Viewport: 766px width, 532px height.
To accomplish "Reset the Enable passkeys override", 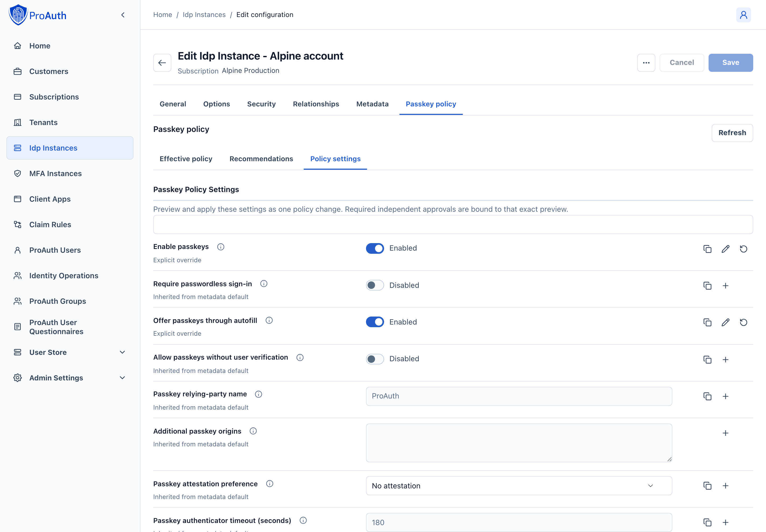I will 743,249.
